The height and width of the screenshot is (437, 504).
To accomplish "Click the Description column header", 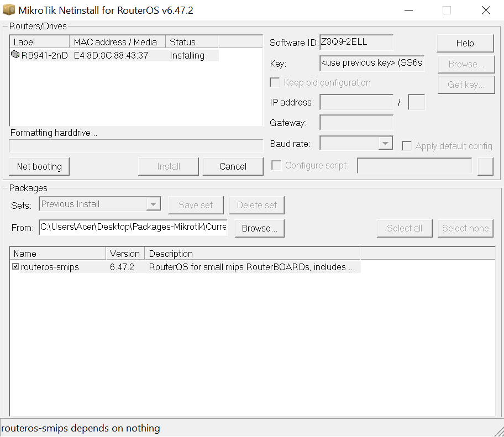I will 253,254.
